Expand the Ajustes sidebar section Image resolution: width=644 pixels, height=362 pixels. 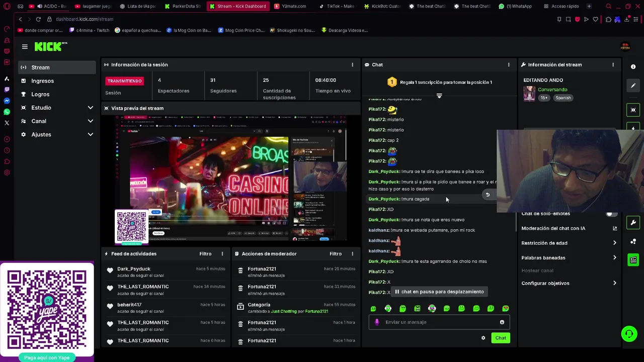[91, 135]
